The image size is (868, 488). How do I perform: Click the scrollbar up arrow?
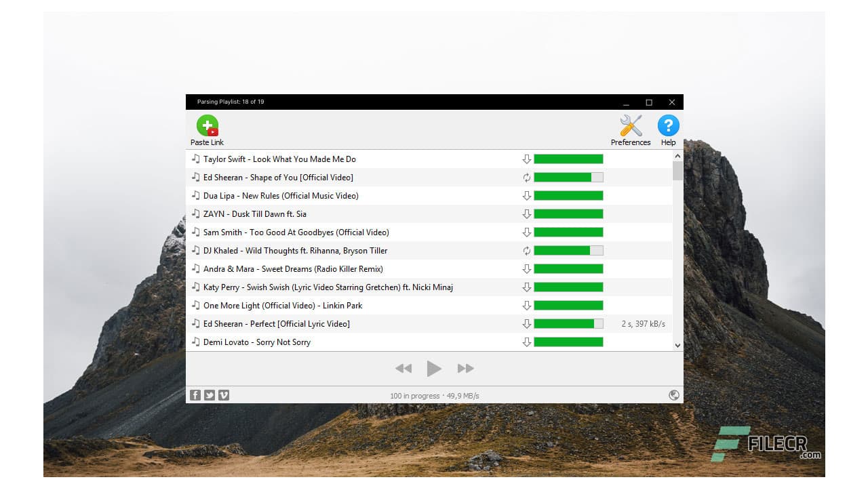[x=677, y=155]
